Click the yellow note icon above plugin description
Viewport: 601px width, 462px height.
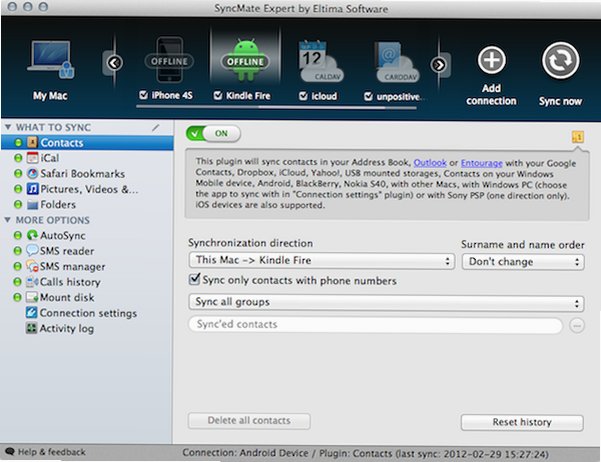point(578,137)
